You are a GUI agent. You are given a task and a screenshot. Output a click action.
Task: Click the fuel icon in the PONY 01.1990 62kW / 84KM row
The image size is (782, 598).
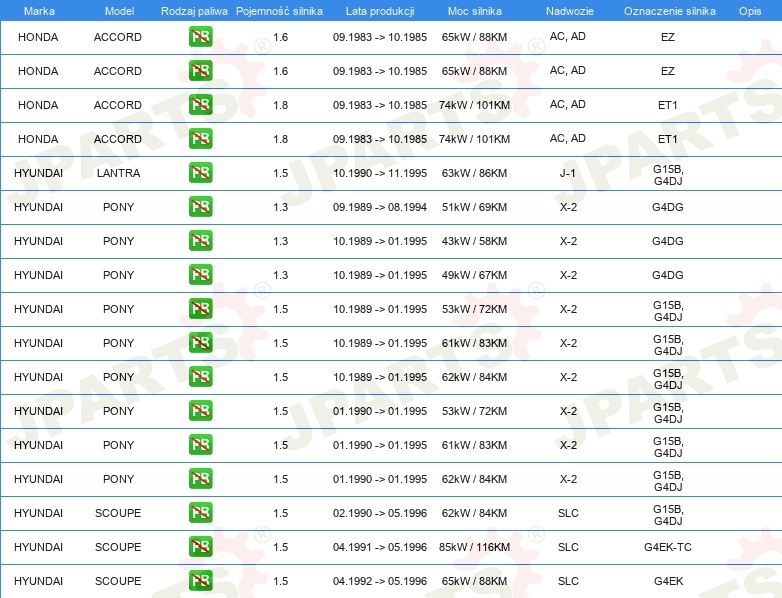pos(200,478)
